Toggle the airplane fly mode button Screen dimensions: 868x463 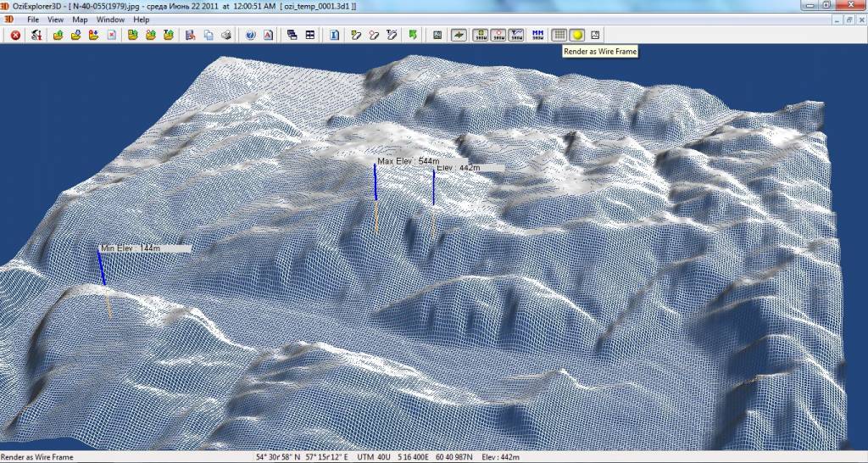pyautogui.click(x=459, y=35)
